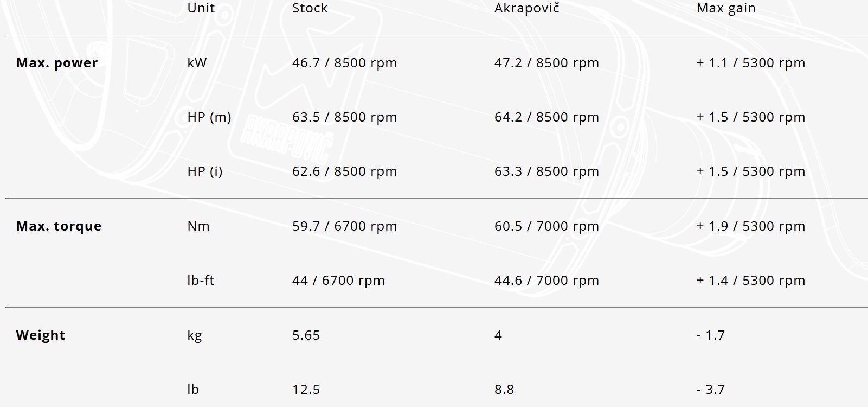This screenshot has height=407, width=868.
Task: Click the Stock column header
Action: pos(310,8)
